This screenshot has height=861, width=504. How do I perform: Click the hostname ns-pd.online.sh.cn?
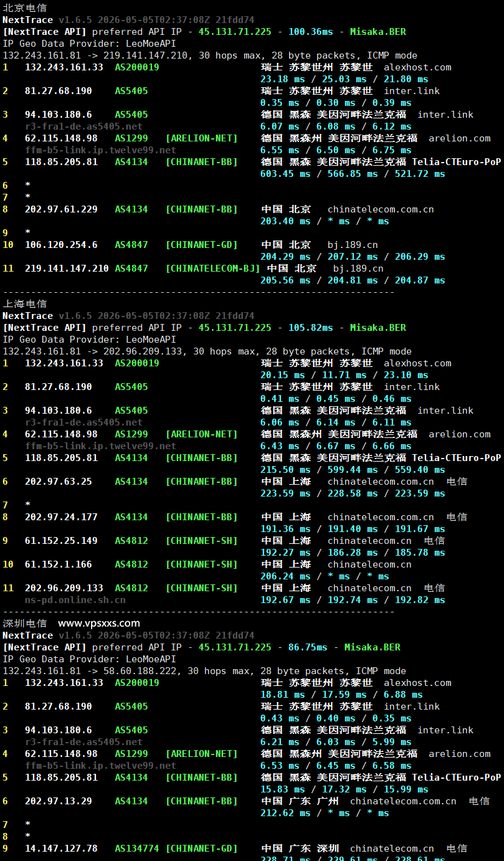click(x=75, y=600)
